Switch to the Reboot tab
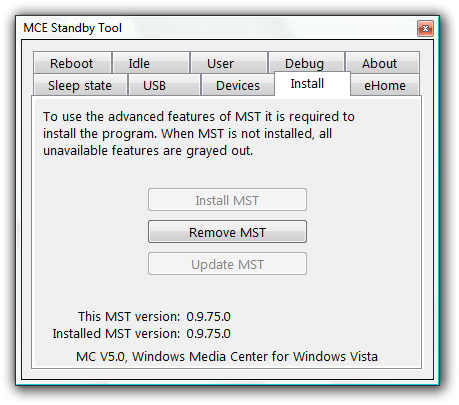 [x=72, y=63]
